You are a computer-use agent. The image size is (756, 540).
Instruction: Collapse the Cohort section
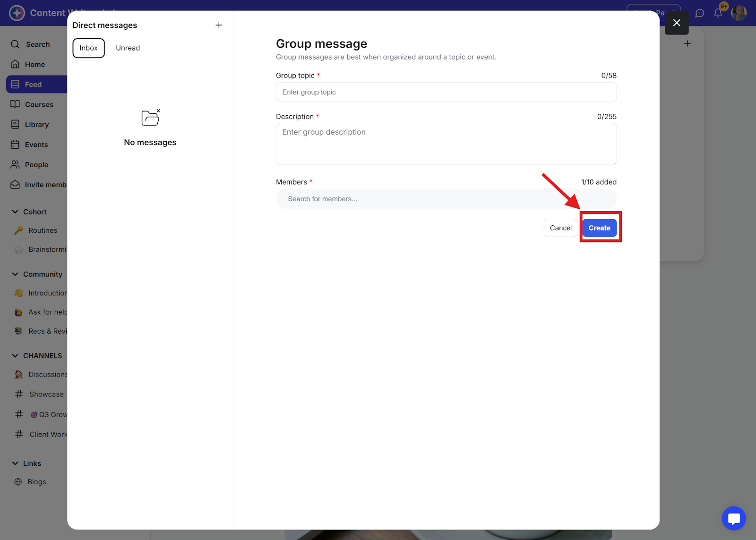click(15, 212)
